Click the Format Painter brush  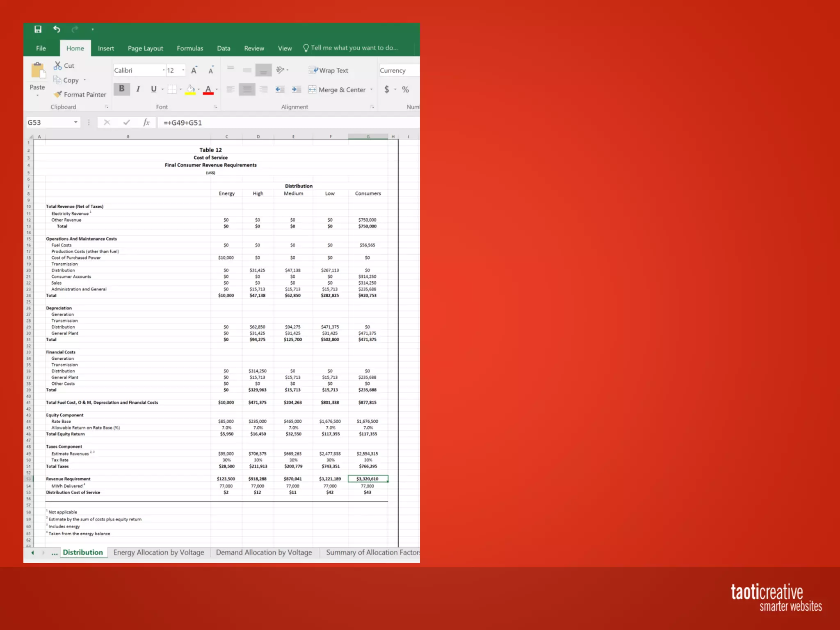pos(58,94)
